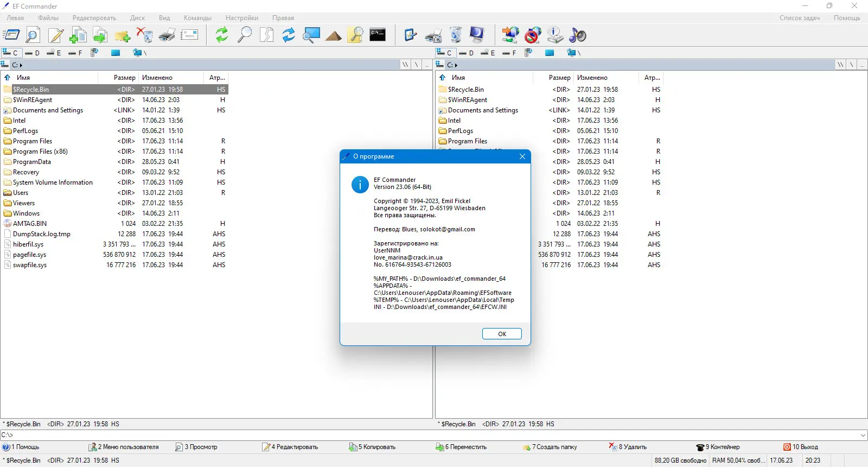Click the pencil edit file toolbar icon
This screenshot has width=868, height=467.
pos(55,35)
